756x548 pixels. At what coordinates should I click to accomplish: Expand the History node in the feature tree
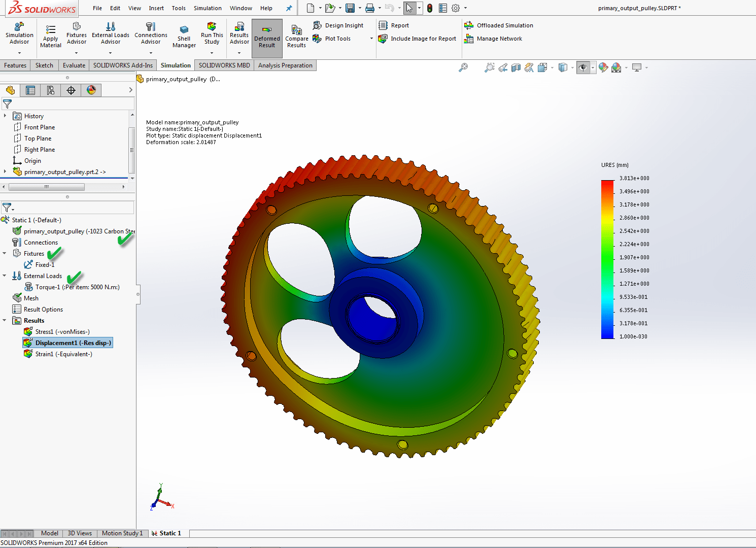[6, 116]
